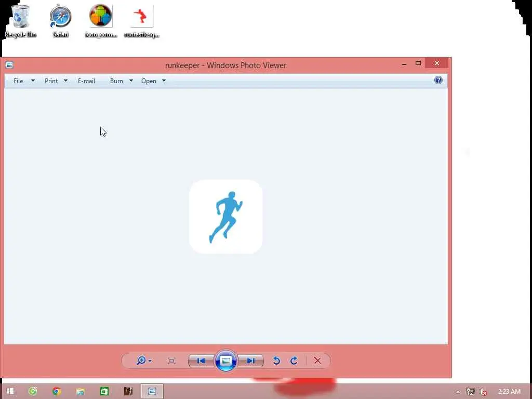This screenshot has height=399, width=532.
Task: Click the Windows Start button
Action: 10,391
